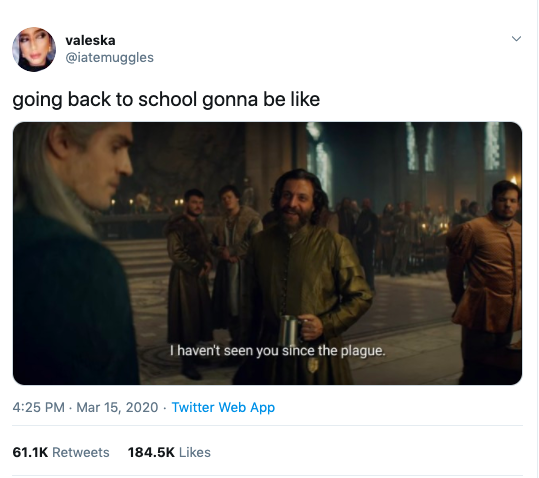View the 184.5K Likes list

(x=169, y=452)
